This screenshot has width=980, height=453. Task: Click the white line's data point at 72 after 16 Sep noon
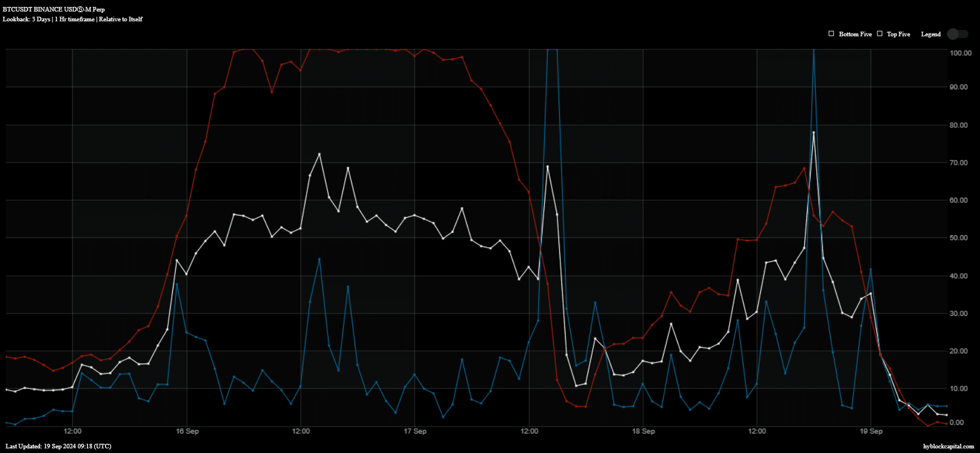319,154
